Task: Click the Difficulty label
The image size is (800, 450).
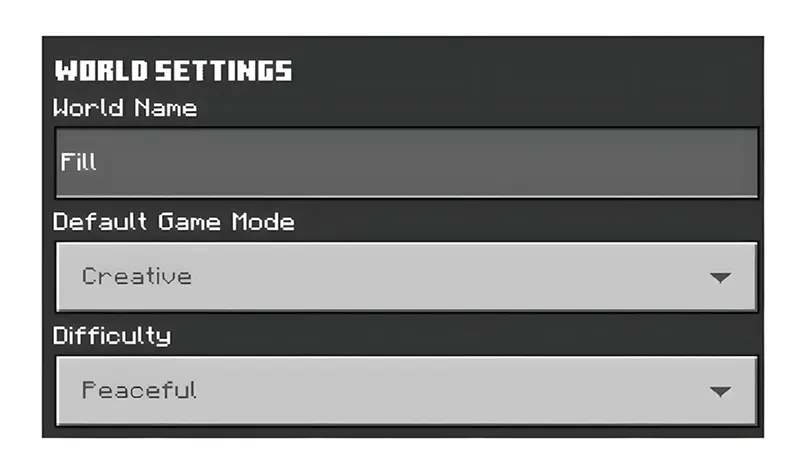Action: coord(112,336)
